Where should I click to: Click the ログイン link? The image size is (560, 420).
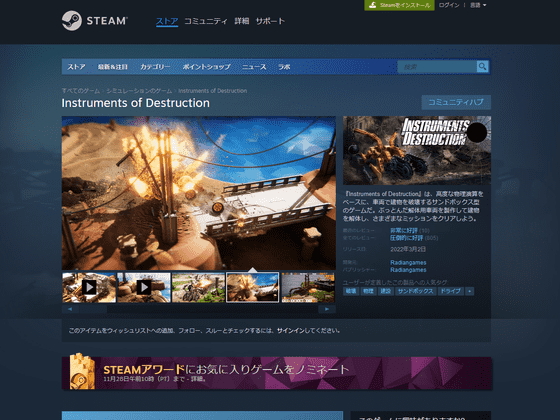(x=449, y=5)
